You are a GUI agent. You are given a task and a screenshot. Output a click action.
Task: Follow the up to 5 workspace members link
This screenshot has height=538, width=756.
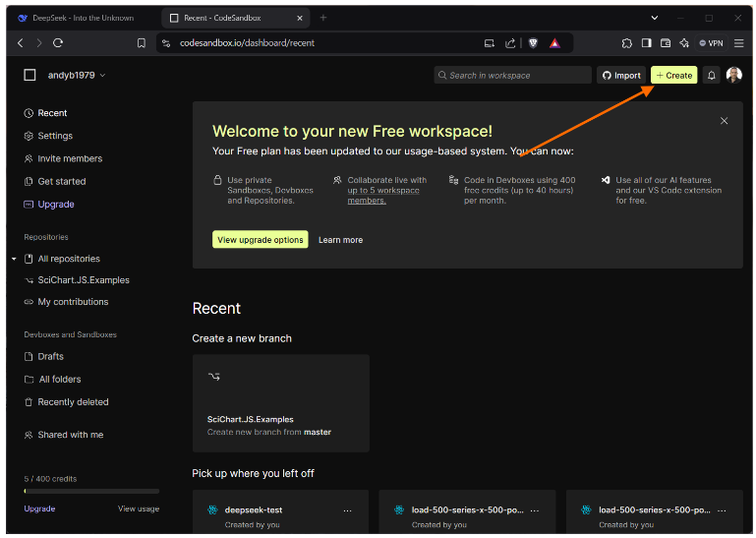383,196
